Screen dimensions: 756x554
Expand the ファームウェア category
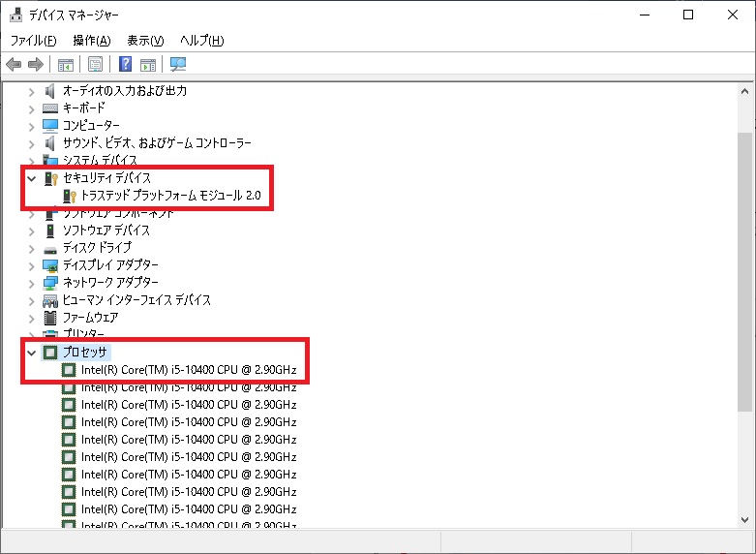(x=31, y=319)
